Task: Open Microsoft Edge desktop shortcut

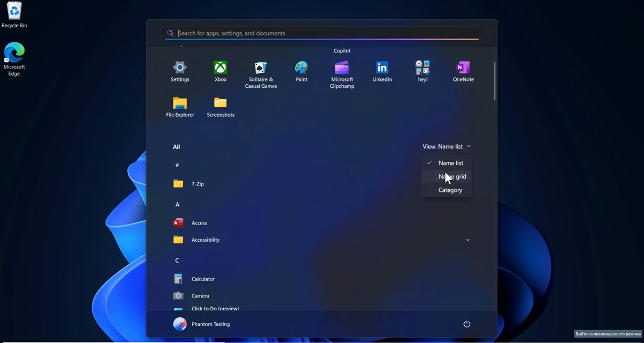Action: click(14, 53)
